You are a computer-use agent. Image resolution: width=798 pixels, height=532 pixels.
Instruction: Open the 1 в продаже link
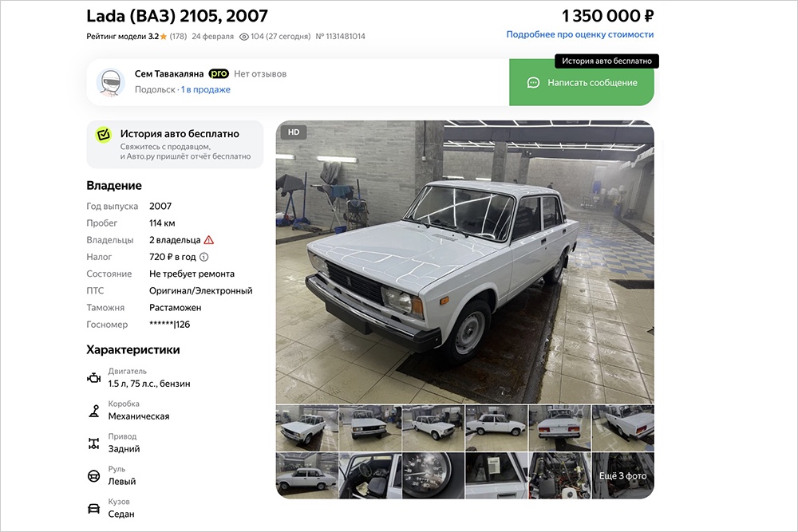[x=206, y=89]
